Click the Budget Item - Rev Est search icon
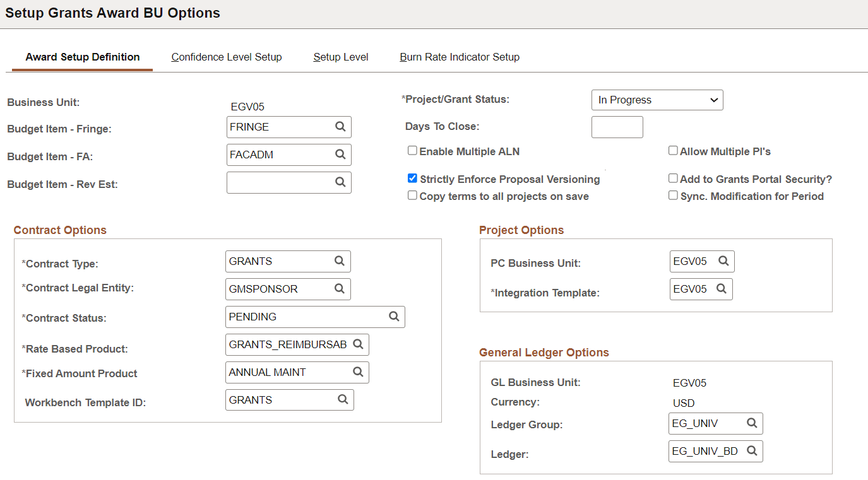Viewport: 868px width, 480px height. tap(342, 182)
